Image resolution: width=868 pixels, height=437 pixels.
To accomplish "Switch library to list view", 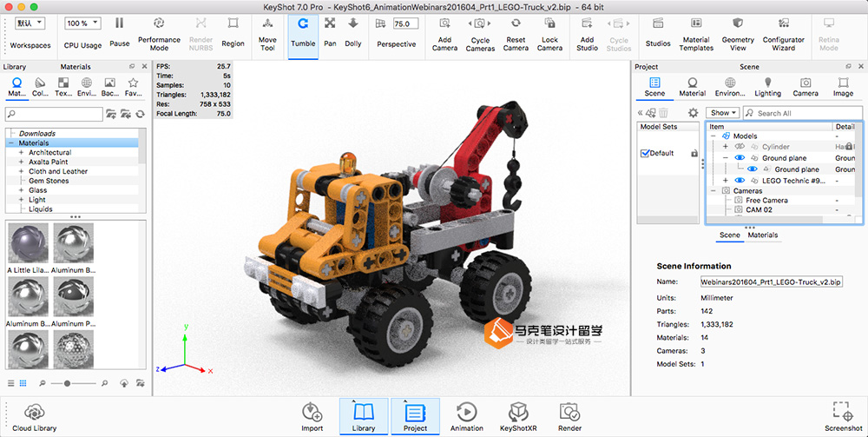I will click(11, 383).
